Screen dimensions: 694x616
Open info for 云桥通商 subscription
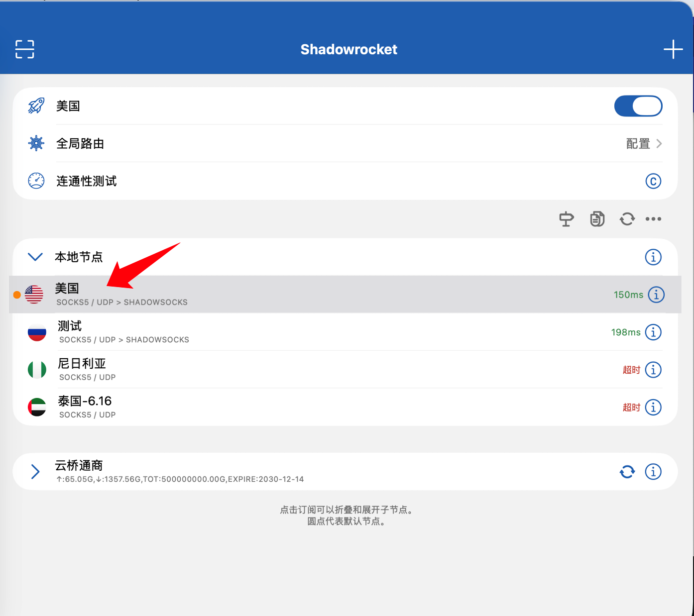pos(653,471)
